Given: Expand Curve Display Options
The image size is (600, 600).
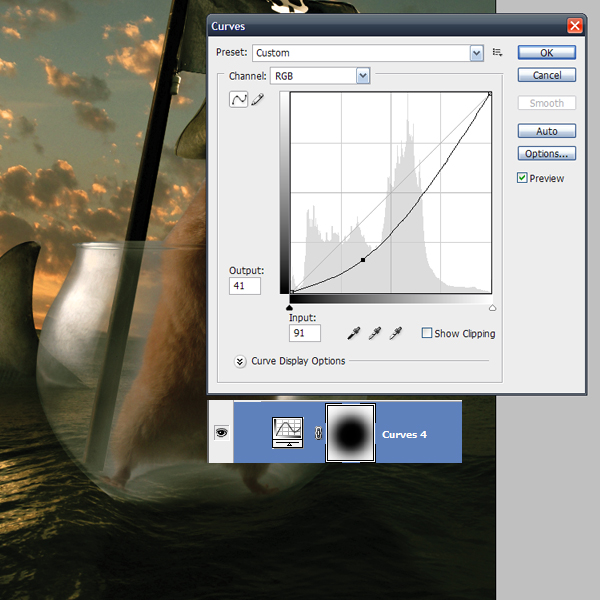Looking at the screenshot, I should (x=240, y=361).
